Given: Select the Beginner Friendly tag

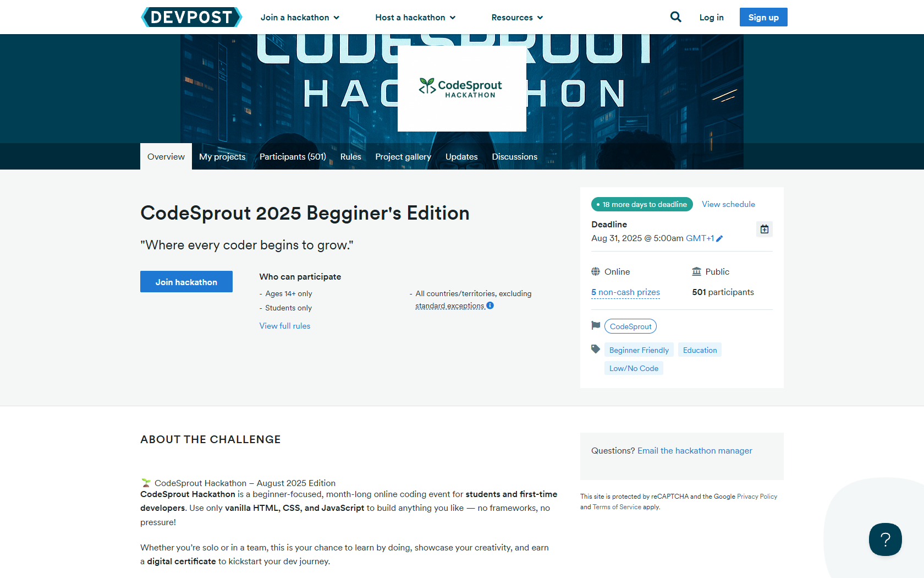Looking at the screenshot, I should [x=639, y=350].
